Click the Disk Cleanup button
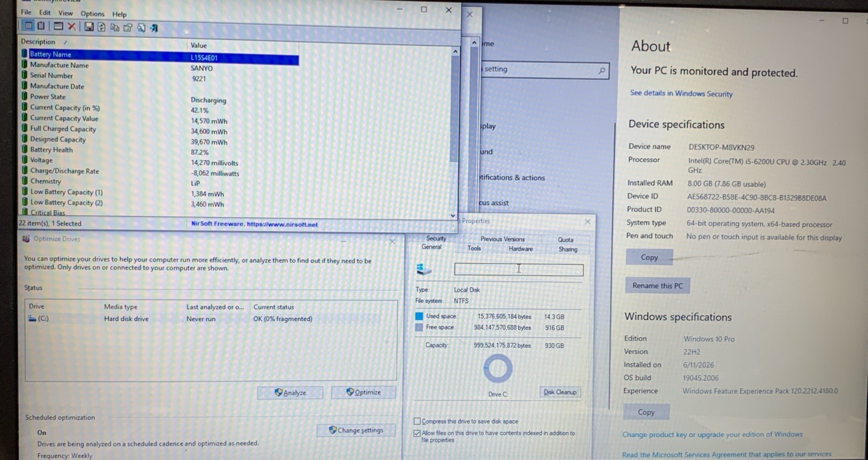This screenshot has width=868, height=460. click(x=560, y=392)
